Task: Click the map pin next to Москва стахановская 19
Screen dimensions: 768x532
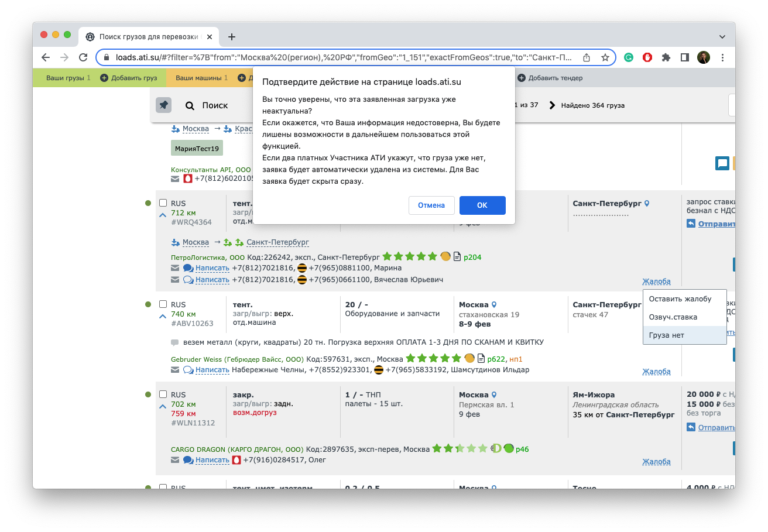Action: (494, 305)
